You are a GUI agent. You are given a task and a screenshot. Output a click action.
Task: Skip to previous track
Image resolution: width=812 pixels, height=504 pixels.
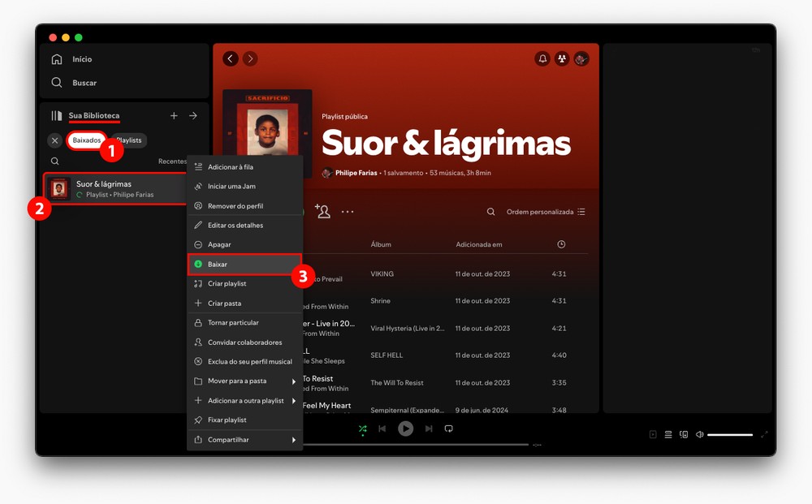tap(382, 429)
